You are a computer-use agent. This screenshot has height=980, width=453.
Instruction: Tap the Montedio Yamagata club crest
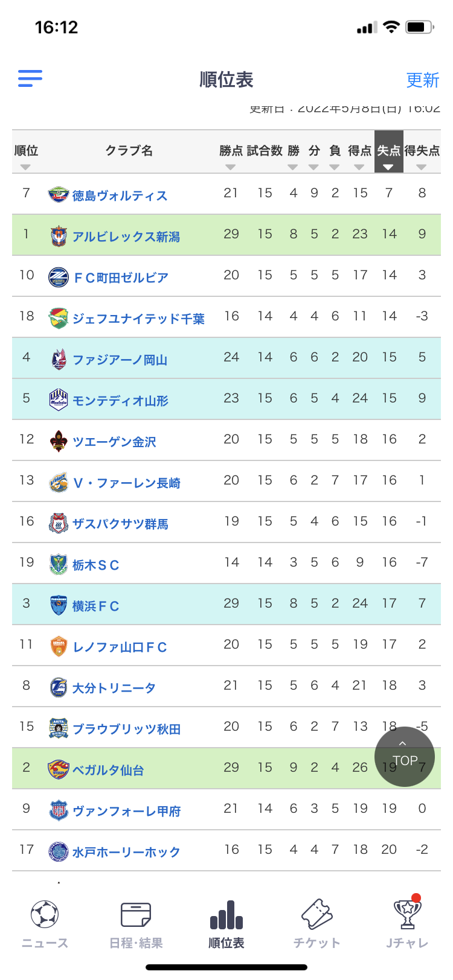tap(58, 400)
